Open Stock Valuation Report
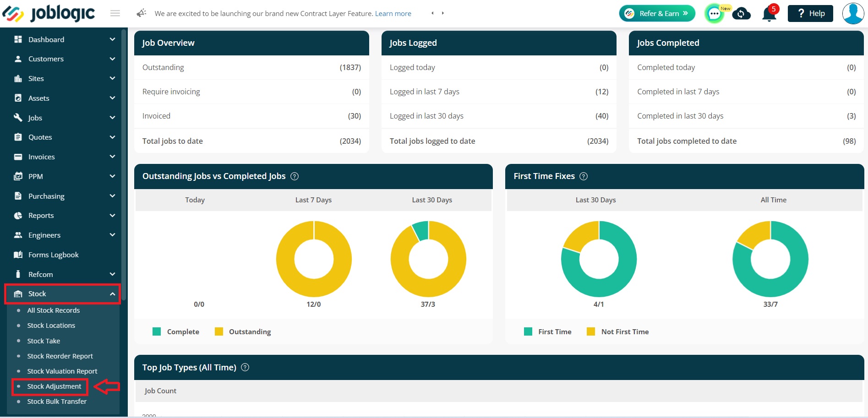This screenshot has height=418, width=868. (62, 371)
